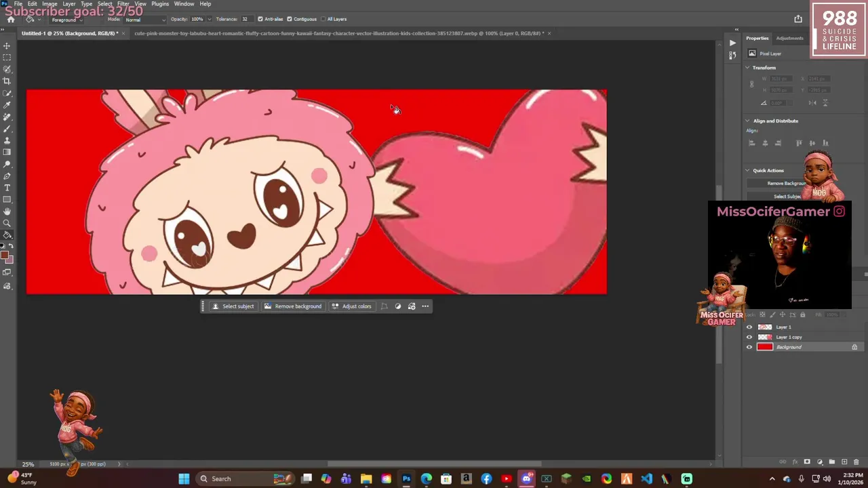Expand status bar info arrow
Viewport: 868px width, 488px height.
(119, 464)
